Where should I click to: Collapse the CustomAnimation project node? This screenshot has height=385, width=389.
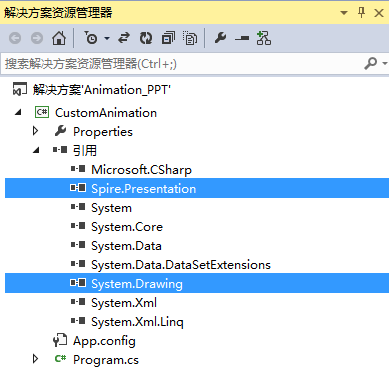point(19,112)
